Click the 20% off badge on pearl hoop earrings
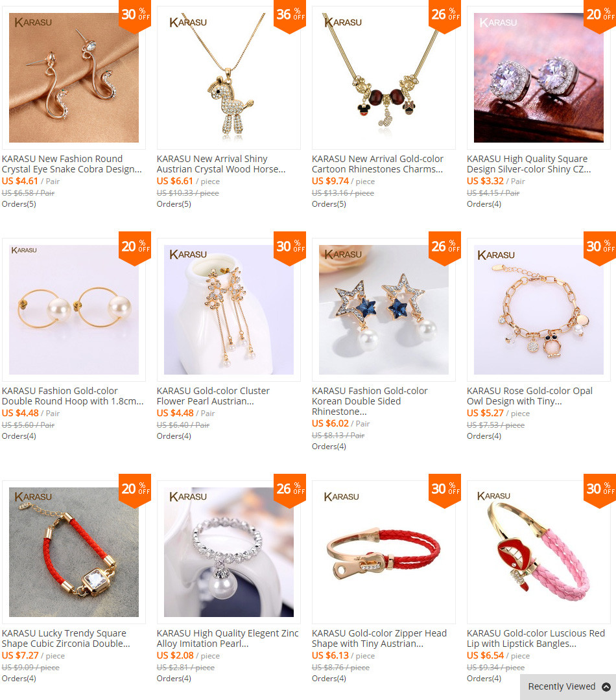The width and height of the screenshot is (616, 700). click(135, 248)
